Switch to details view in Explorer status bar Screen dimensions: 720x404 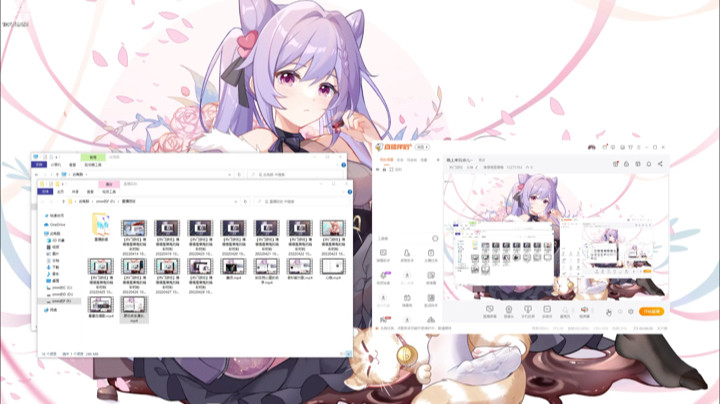pos(342,354)
